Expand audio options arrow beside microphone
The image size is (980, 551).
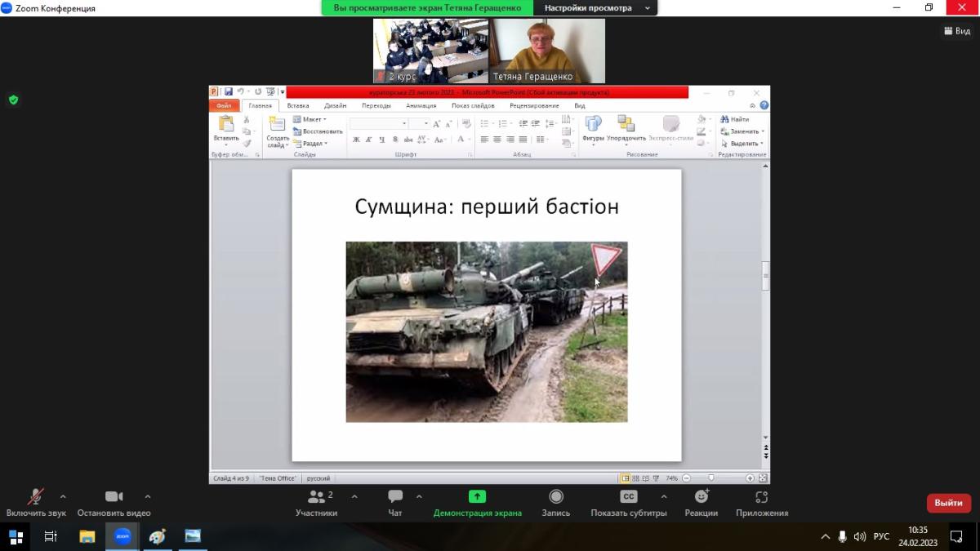coord(63,496)
